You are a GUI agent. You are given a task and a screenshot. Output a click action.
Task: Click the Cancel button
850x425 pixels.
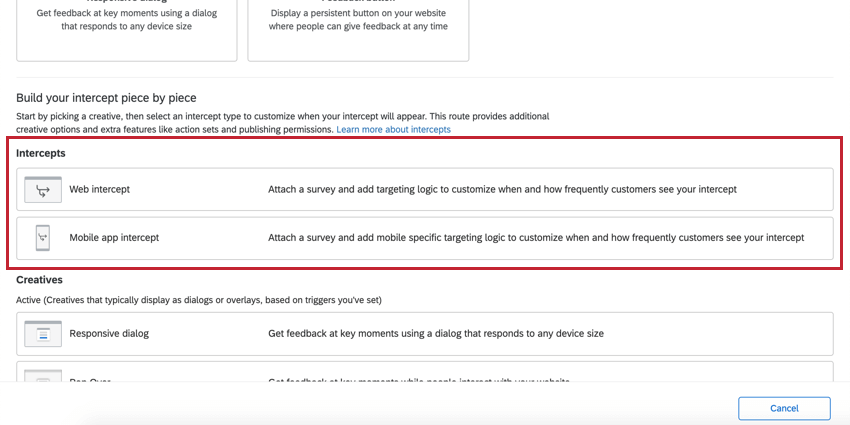(784, 408)
